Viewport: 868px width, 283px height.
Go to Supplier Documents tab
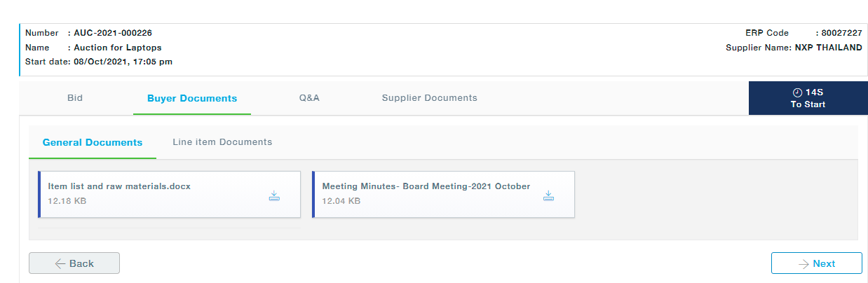pos(429,98)
